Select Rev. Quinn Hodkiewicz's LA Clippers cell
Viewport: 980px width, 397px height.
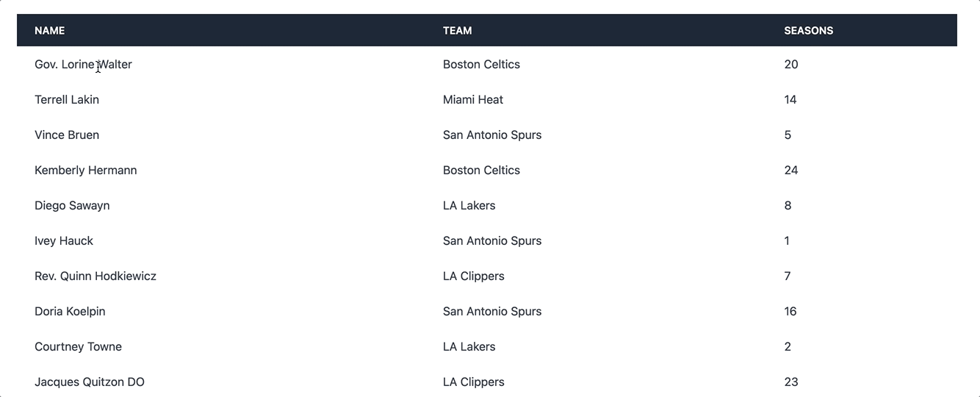pos(474,276)
